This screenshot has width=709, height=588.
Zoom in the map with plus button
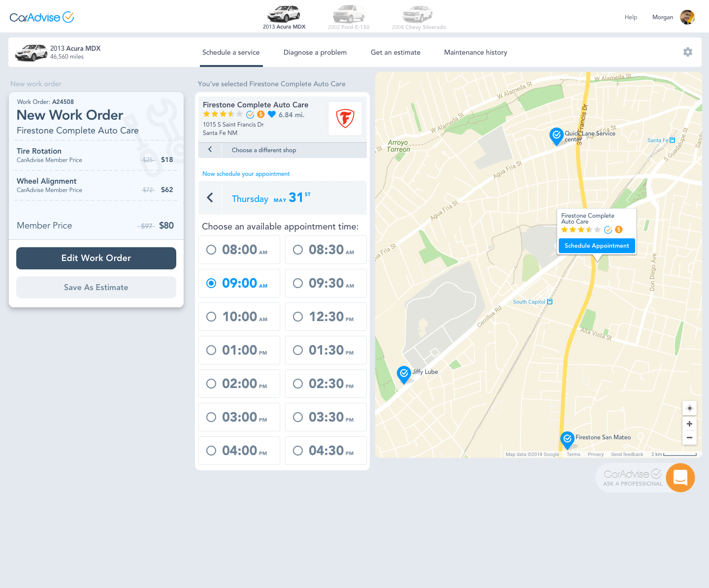pos(689,424)
